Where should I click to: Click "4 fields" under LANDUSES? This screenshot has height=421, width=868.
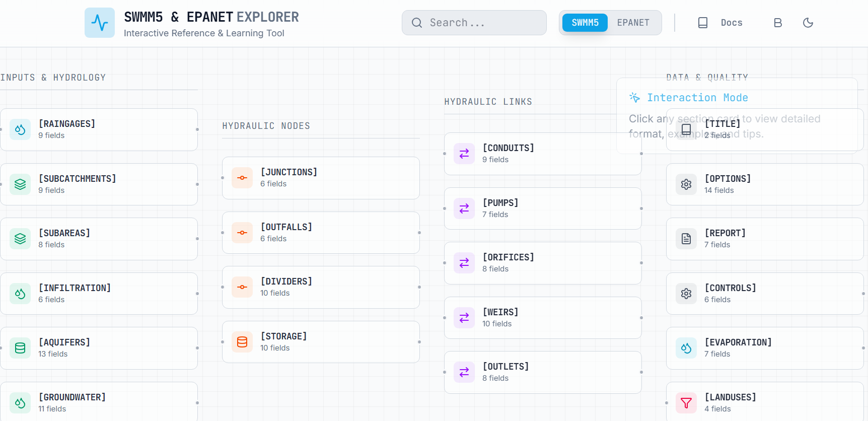[717, 409]
